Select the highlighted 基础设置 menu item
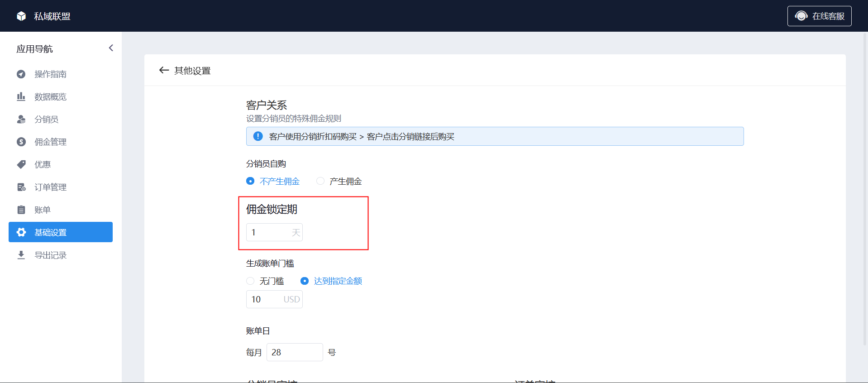 [61, 232]
